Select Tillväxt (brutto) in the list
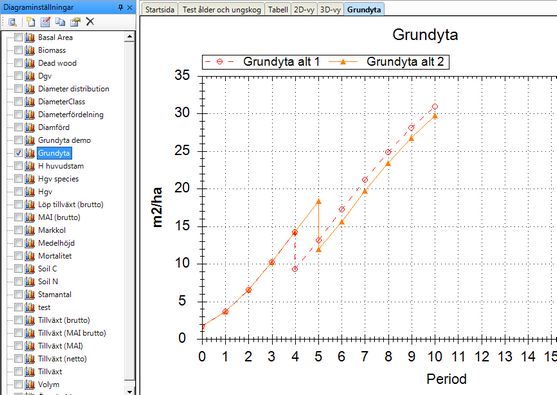Image resolution: width=557 pixels, height=395 pixels. tap(64, 320)
